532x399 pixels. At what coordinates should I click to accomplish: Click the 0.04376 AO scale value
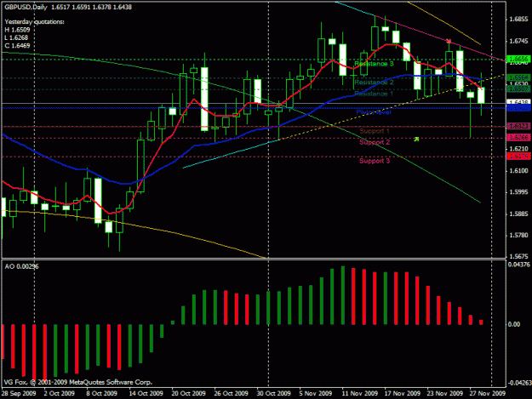point(519,265)
